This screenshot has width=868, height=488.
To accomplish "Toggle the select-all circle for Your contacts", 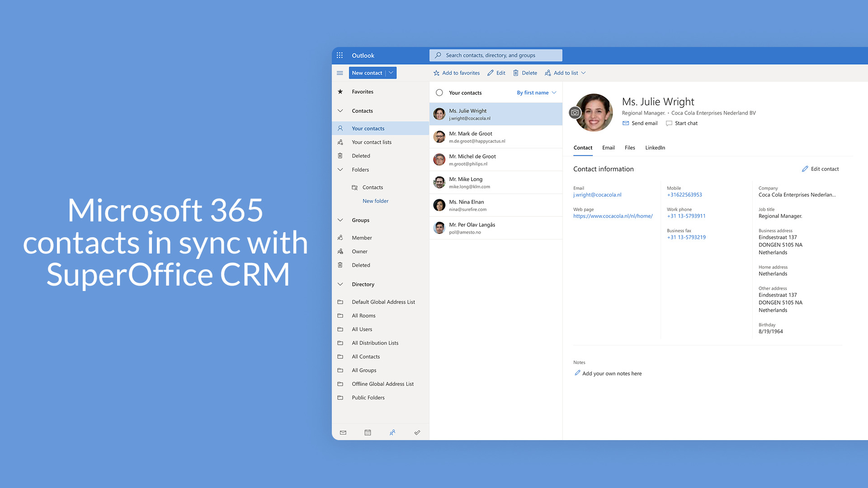I will pyautogui.click(x=439, y=93).
